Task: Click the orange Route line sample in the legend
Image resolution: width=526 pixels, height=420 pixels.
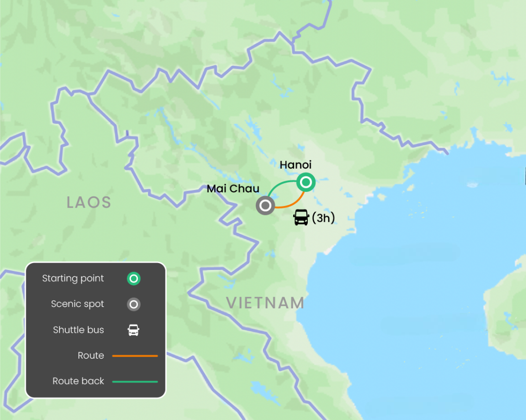Action: [x=135, y=356]
